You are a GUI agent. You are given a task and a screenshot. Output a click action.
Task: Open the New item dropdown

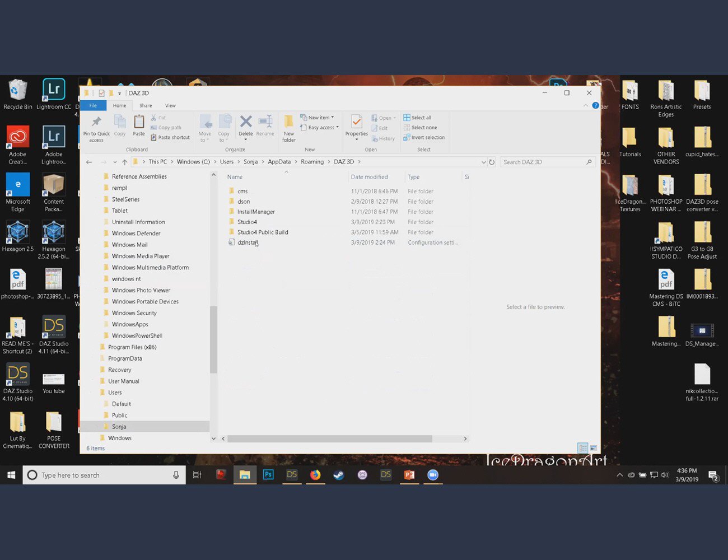pyautogui.click(x=318, y=118)
